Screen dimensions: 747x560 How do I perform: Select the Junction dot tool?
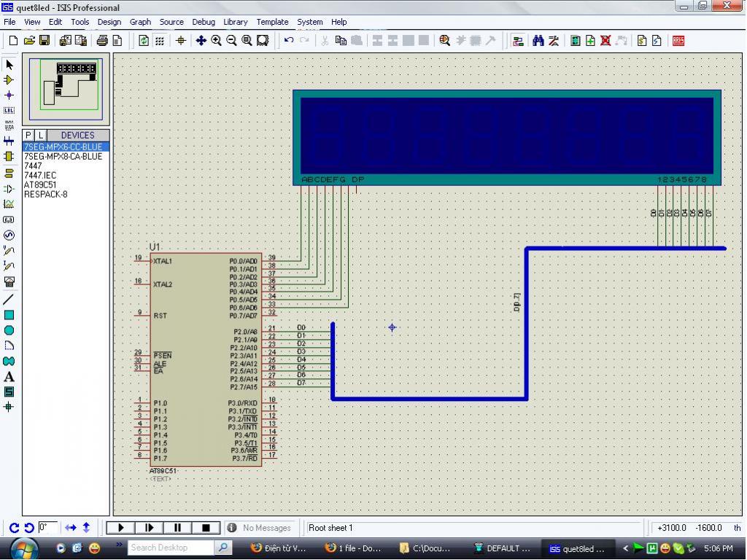9,95
